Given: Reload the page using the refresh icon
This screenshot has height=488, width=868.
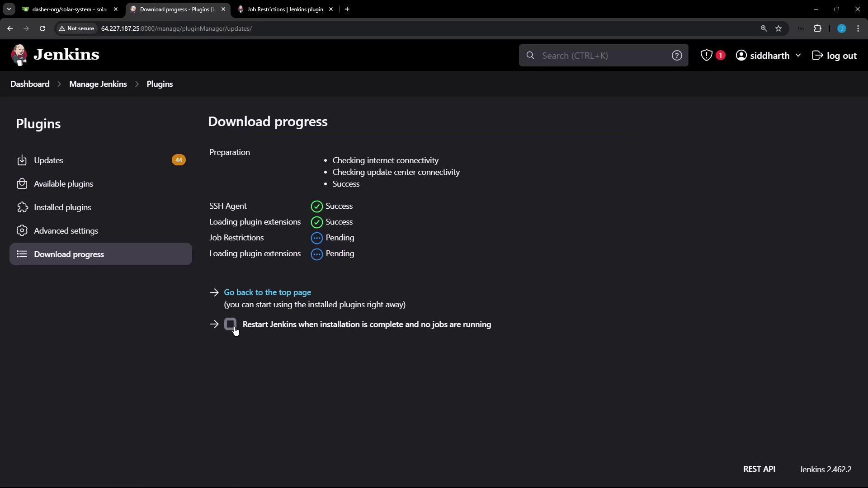Looking at the screenshot, I should click(x=42, y=28).
